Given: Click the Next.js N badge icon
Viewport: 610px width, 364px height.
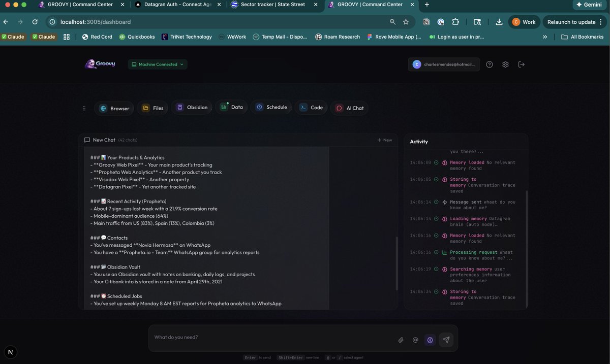Looking at the screenshot, I should point(11,352).
